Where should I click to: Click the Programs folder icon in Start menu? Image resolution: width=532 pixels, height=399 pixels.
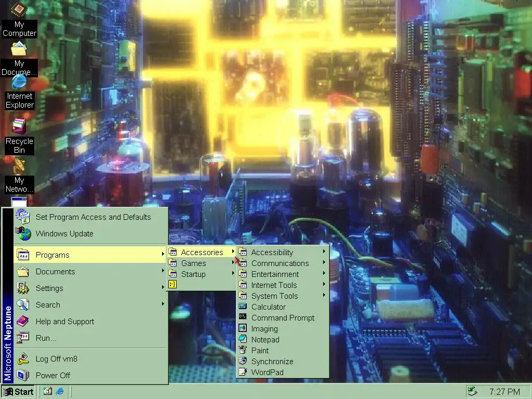(23, 255)
